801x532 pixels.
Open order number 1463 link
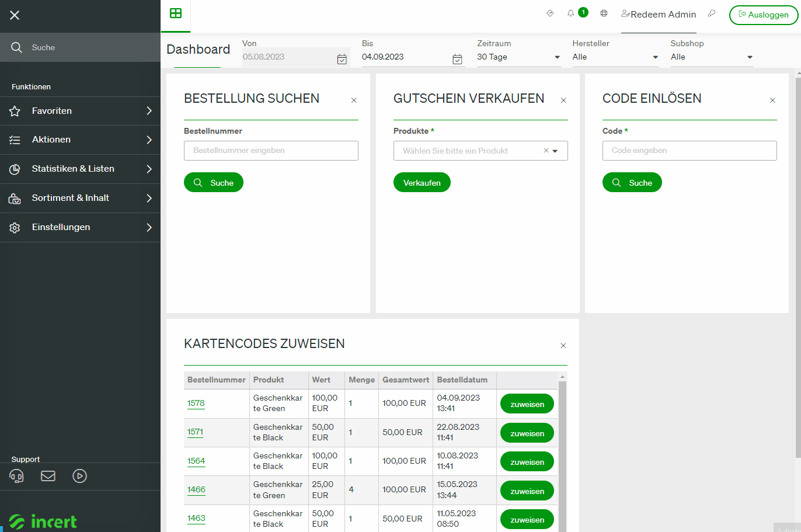[x=196, y=518]
